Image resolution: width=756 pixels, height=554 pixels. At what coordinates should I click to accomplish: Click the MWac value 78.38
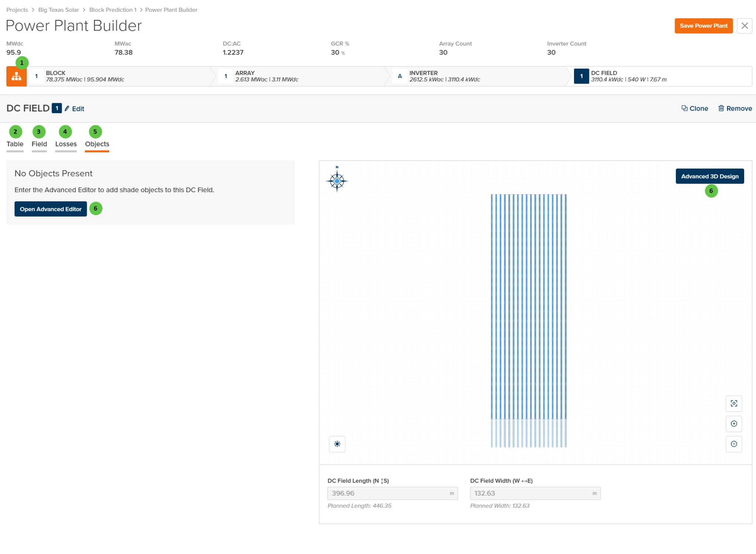[x=123, y=52]
